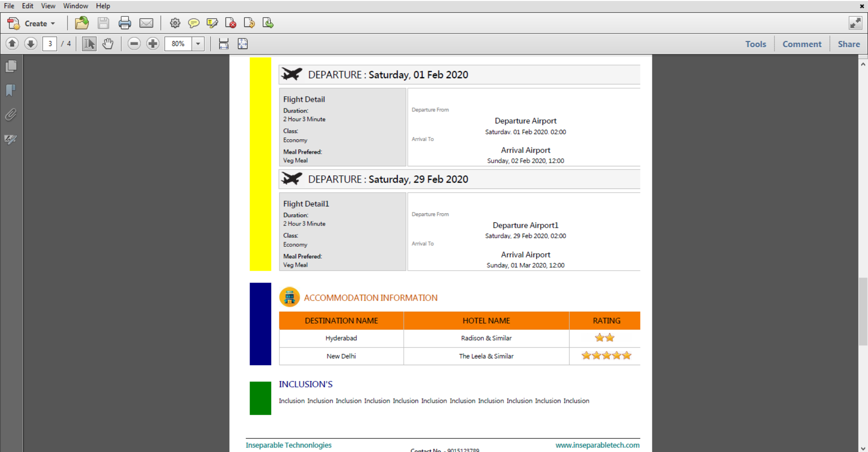Print the document with printer icon

125,23
